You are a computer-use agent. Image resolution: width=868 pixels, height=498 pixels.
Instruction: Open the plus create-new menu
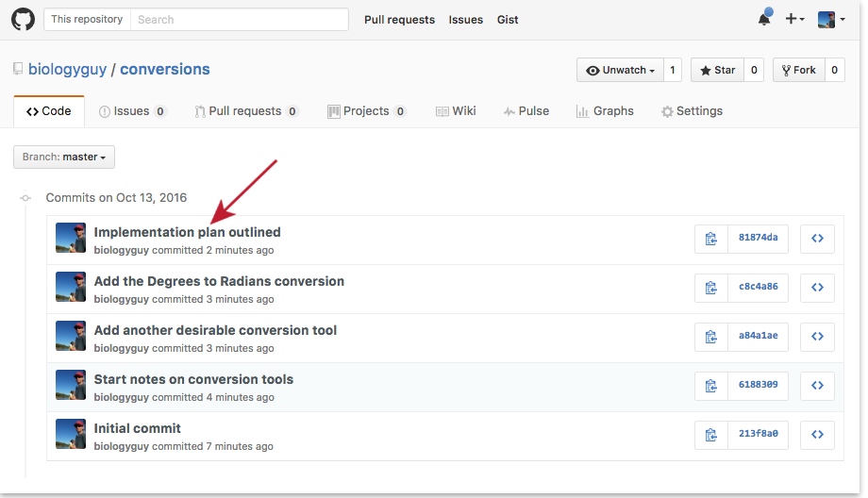pyautogui.click(x=794, y=19)
